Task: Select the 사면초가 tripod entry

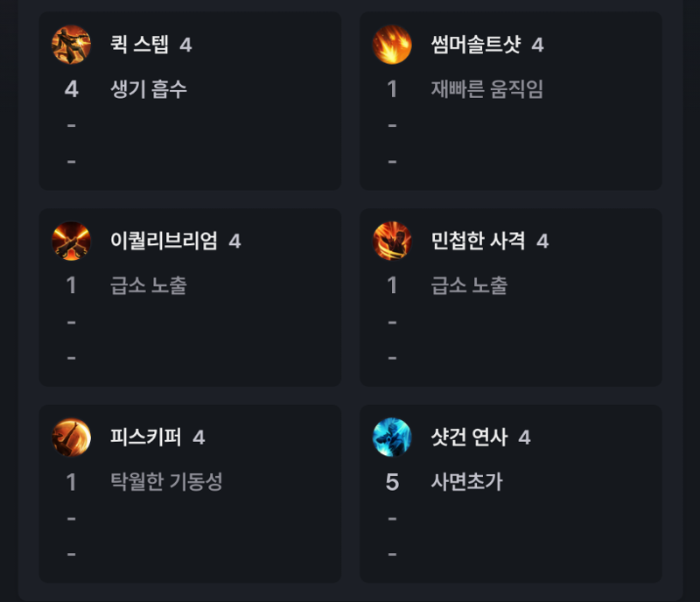Action: 467,482
